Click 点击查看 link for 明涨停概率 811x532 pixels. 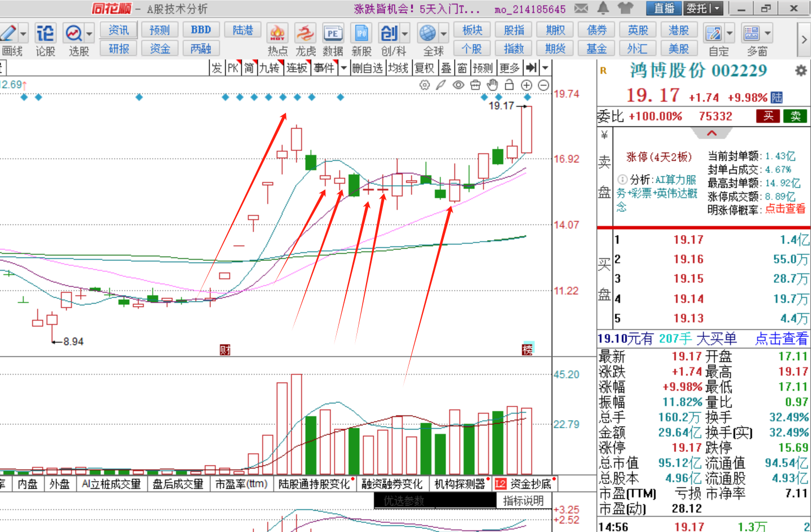click(785, 209)
